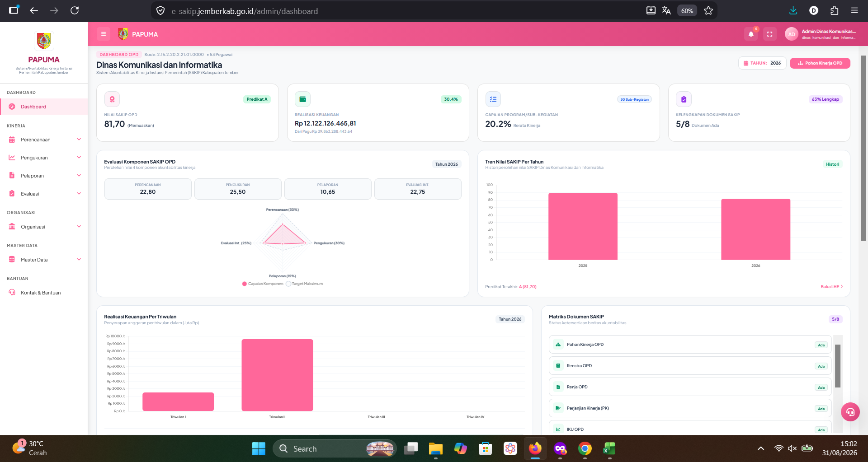The width and height of the screenshot is (868, 462).
Task: Expand the Pengukuran sidebar menu
Action: coord(44,158)
